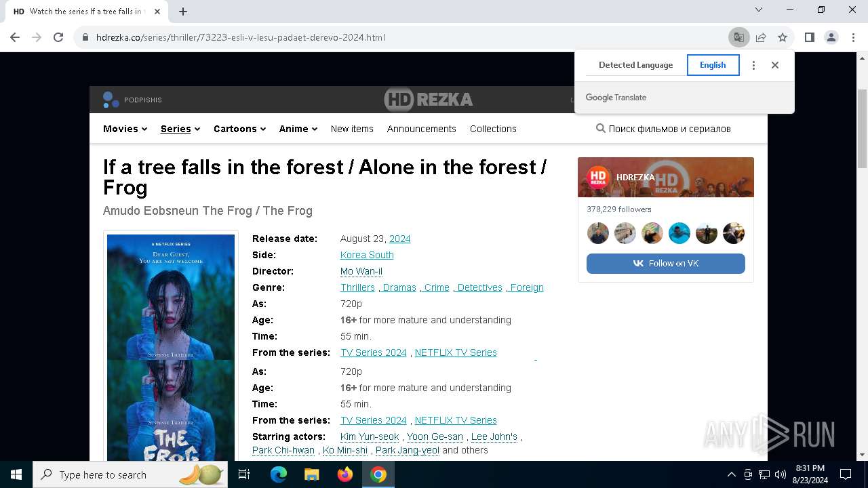Screen dimensions: 868x488
Task: Expand the Movies menu
Action: pos(125,129)
